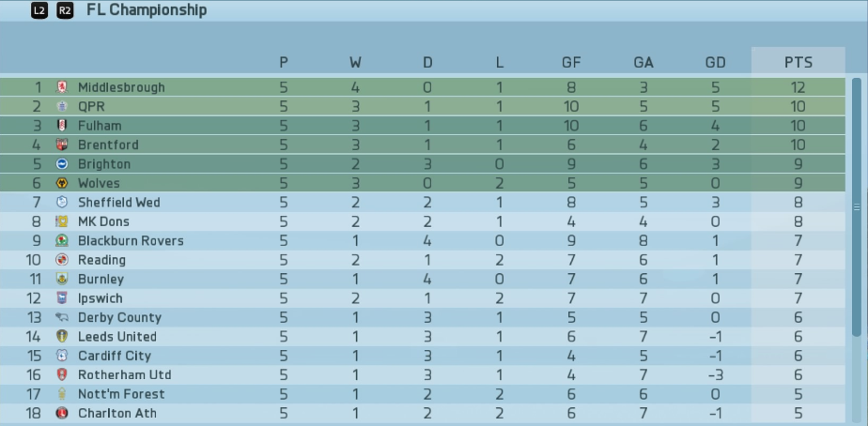This screenshot has width=868, height=426.
Task: Select the Wolves crest icon
Action: 62,183
